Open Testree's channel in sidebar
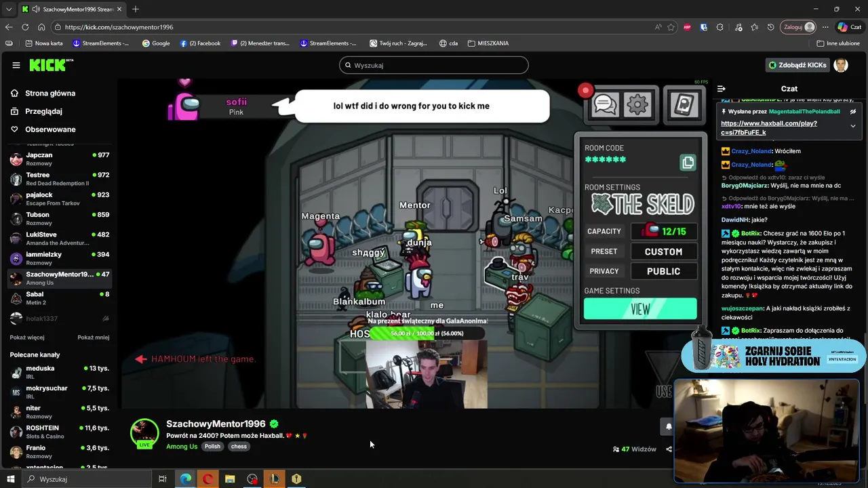 point(60,179)
